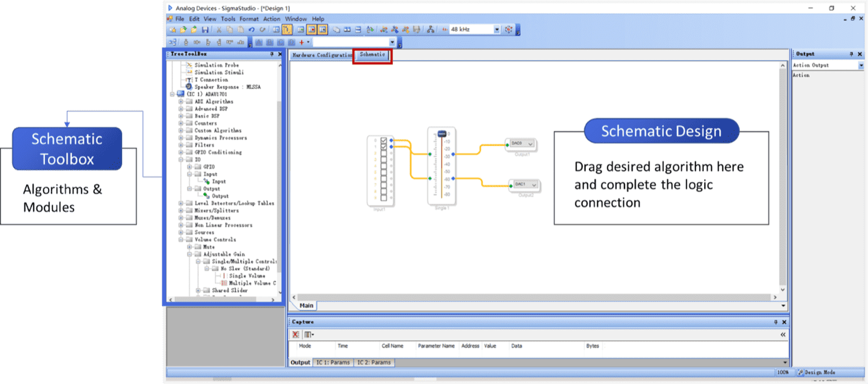This screenshot has width=868, height=384.
Task: Select the Cut icon in the toolbar
Action: point(219,29)
